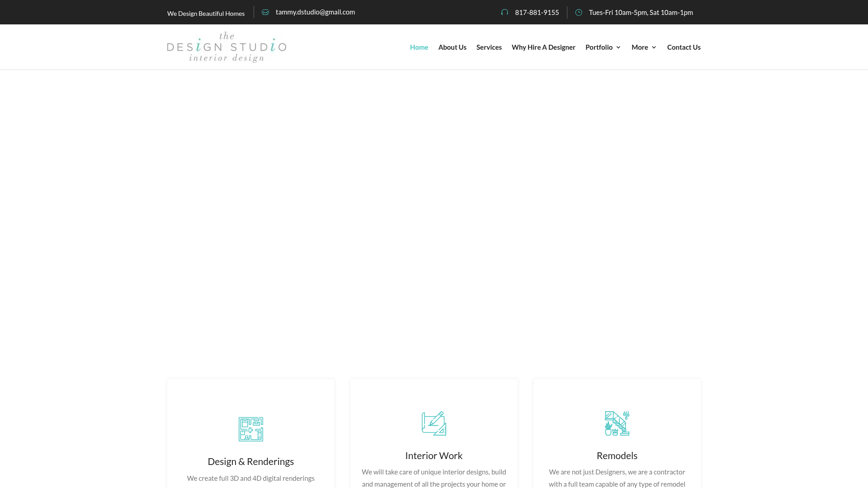This screenshot has width=868, height=488.
Task: Expand the Portfolio dropdown chevron
Action: point(618,47)
